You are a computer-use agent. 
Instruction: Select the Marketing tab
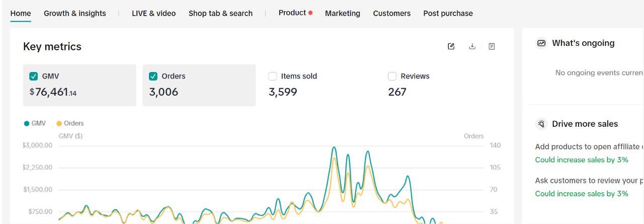tap(343, 14)
